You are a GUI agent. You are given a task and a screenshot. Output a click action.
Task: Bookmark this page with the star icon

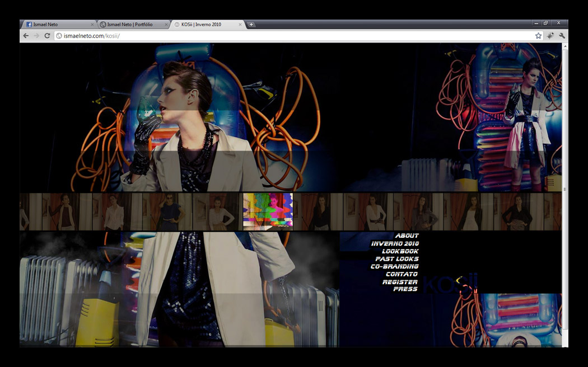(x=539, y=36)
